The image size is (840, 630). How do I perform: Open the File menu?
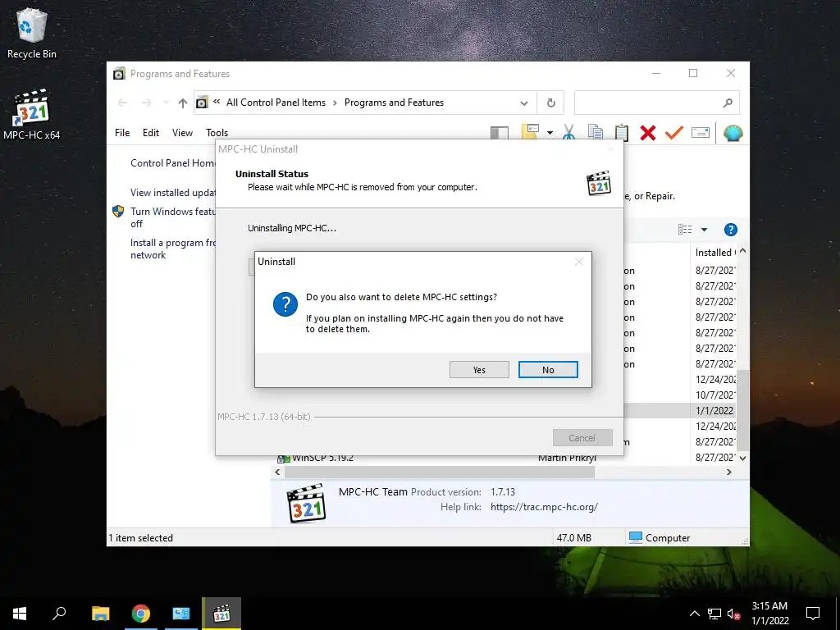[x=122, y=132]
